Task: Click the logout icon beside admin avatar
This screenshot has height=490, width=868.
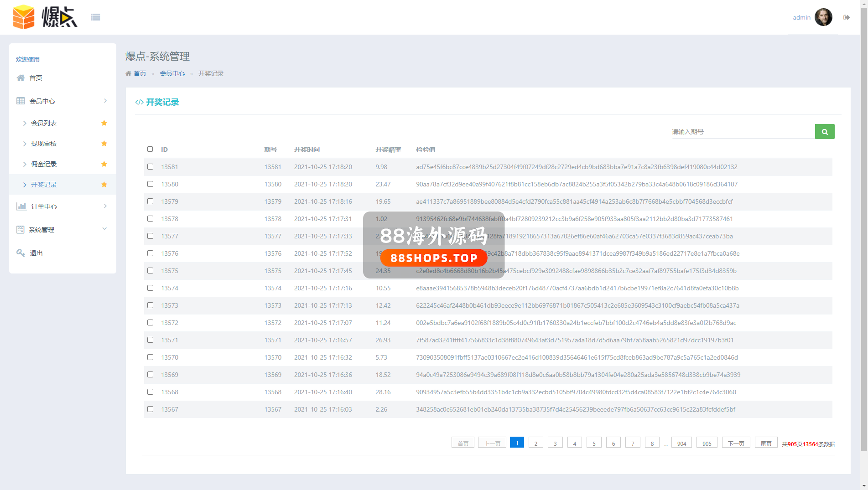Action: tap(847, 17)
